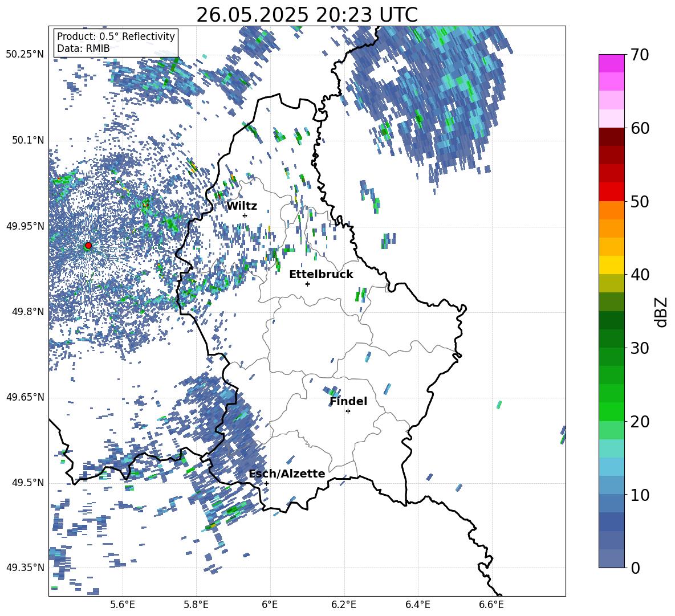Click the bright green swatch above 20
The image size is (675, 616).
(x=611, y=411)
